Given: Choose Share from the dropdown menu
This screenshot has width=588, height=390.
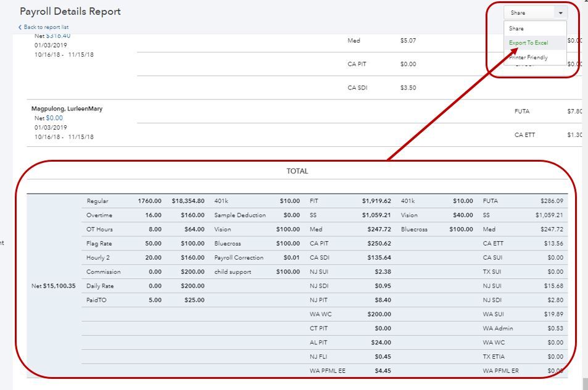Looking at the screenshot, I should (x=516, y=28).
